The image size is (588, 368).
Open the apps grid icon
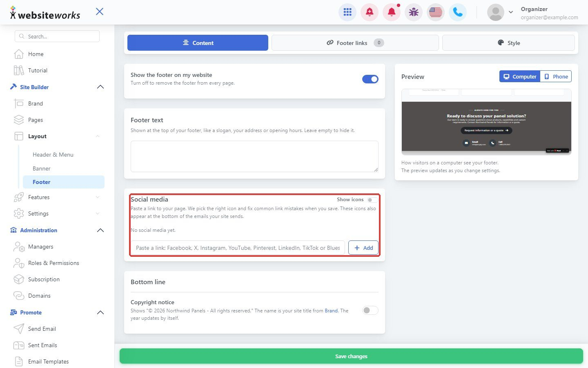pos(347,12)
